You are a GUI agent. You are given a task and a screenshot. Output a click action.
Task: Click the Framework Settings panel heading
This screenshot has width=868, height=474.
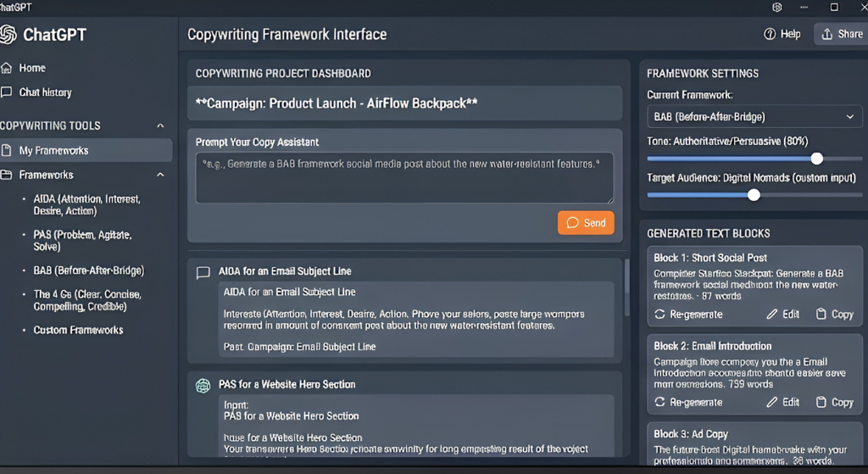pos(703,74)
